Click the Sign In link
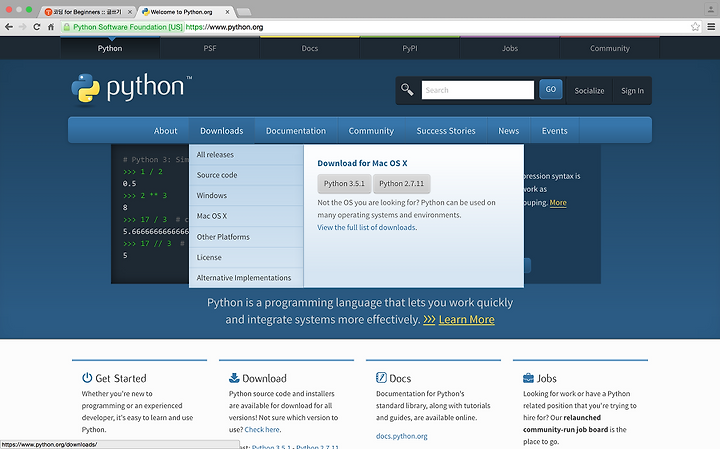 click(x=632, y=91)
